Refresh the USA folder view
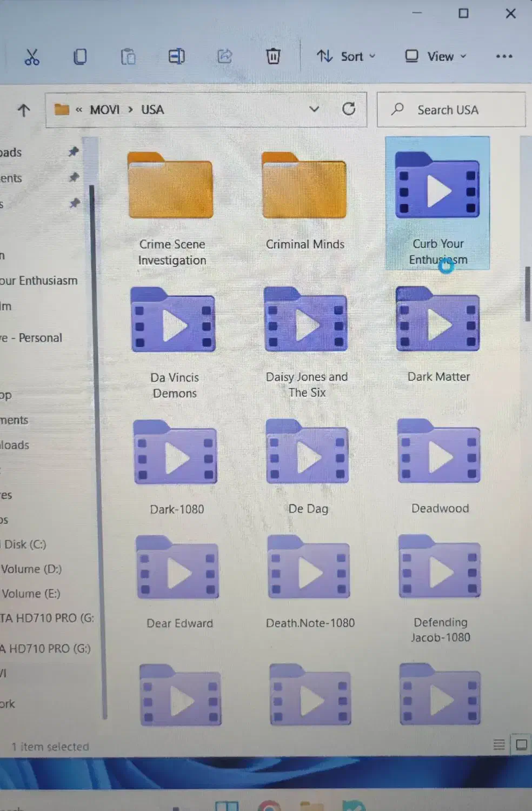The image size is (532, 811). [349, 109]
